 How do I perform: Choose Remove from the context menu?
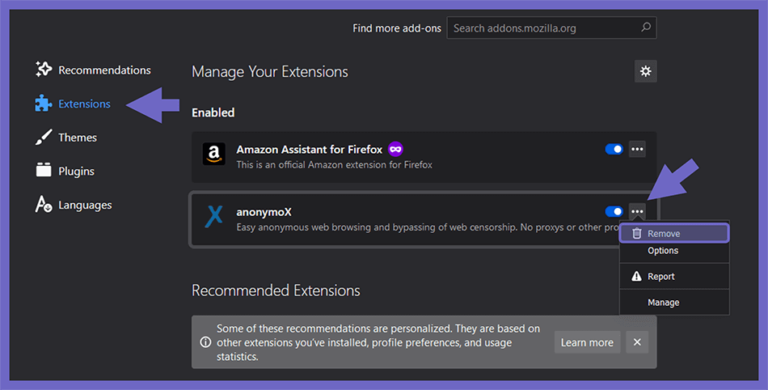(674, 233)
